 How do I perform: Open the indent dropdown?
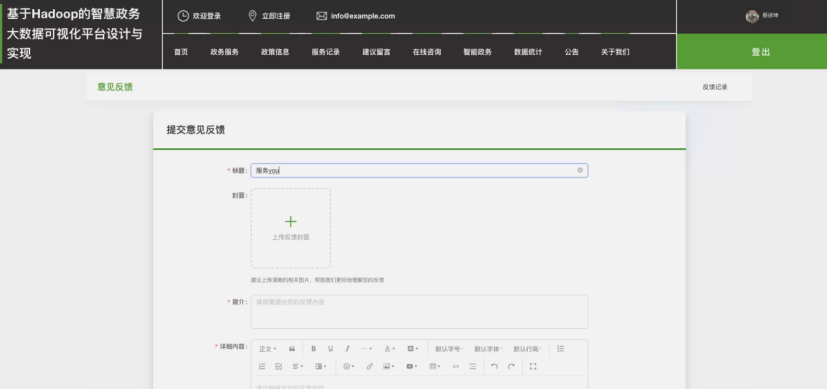[x=321, y=366]
